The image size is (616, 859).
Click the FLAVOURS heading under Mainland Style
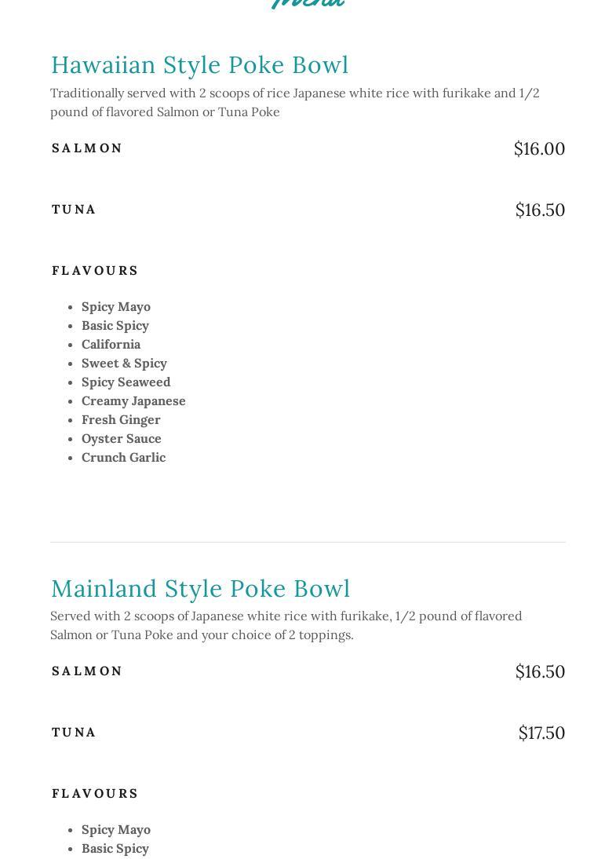pos(95,794)
